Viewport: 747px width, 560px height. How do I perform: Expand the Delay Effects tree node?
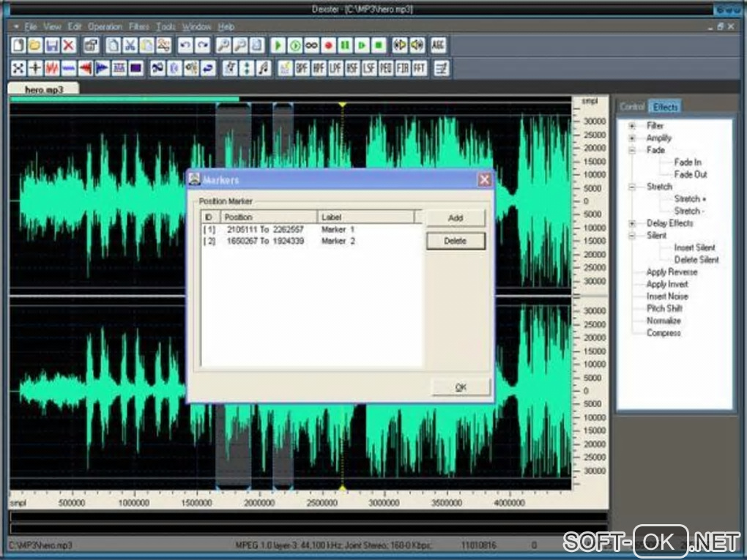pos(632,223)
